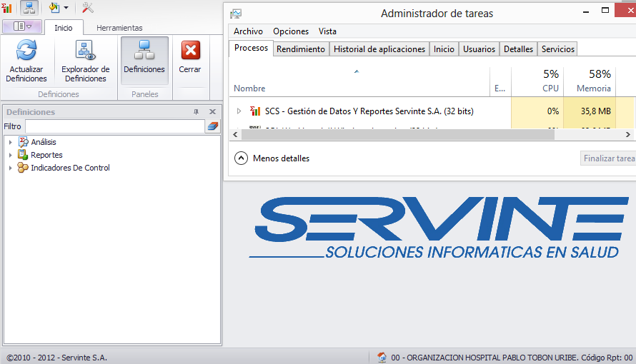Image resolution: width=636 pixels, height=364 pixels.
Task: Click inside the Filtro input field
Action: click(x=114, y=126)
